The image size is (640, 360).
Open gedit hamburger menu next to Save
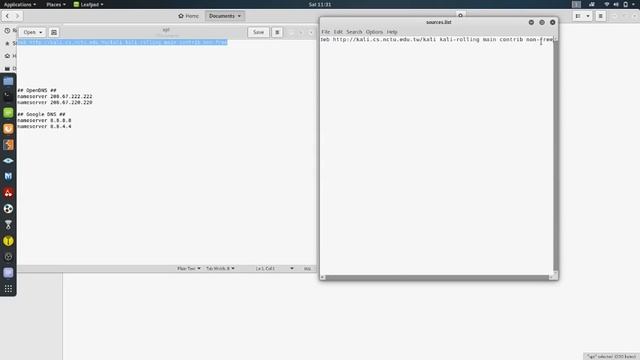click(x=277, y=32)
